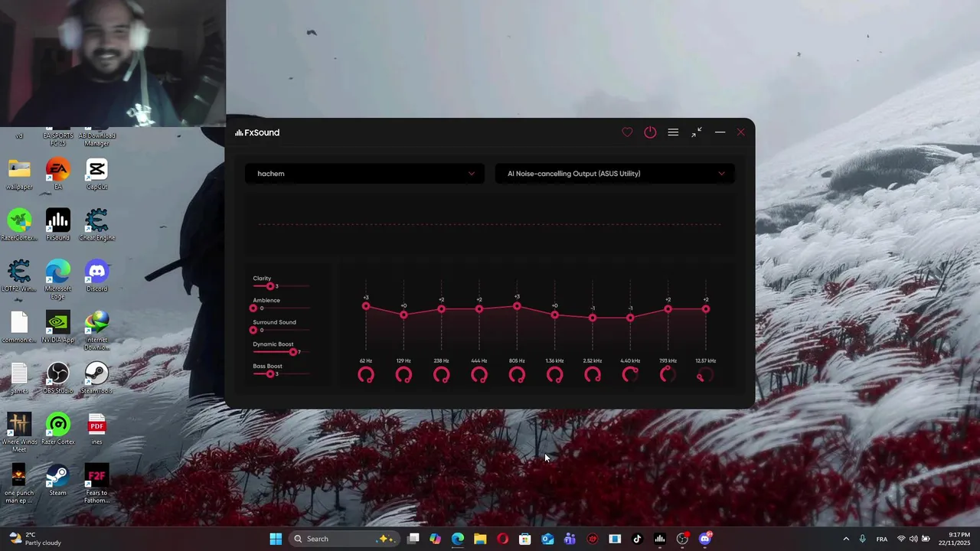Click the microphone icon in system tray
This screenshot has height=551, width=980.
click(x=863, y=539)
